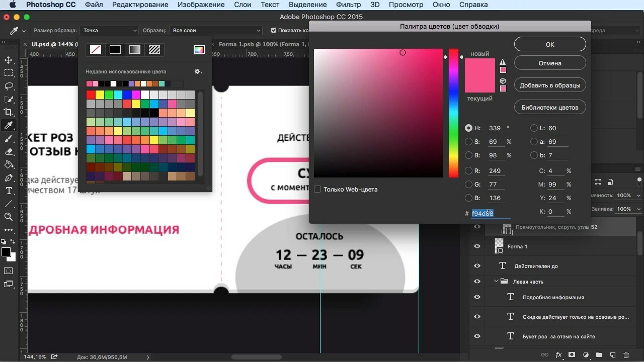The image size is (644, 362).
Task: Open the Редактирование menu
Action: point(140,5)
